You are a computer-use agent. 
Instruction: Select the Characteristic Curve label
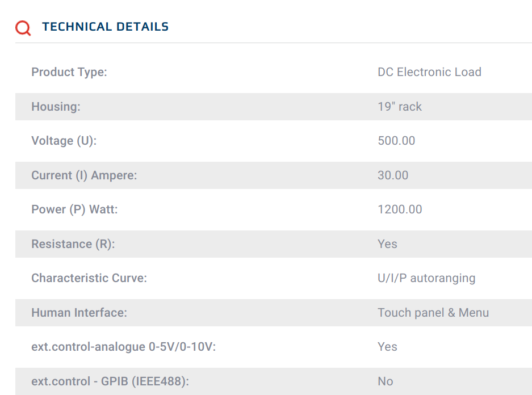coord(89,278)
